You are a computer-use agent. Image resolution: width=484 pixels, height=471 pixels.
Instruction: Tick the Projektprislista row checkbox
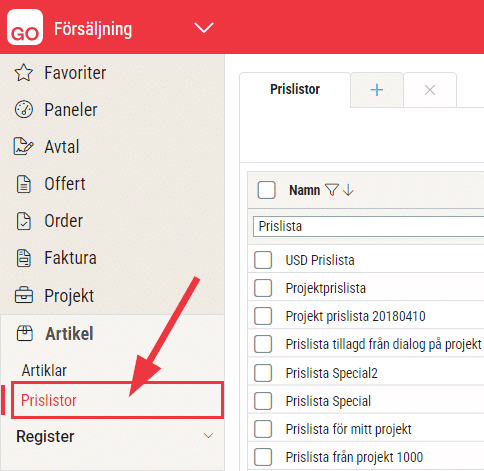click(263, 288)
